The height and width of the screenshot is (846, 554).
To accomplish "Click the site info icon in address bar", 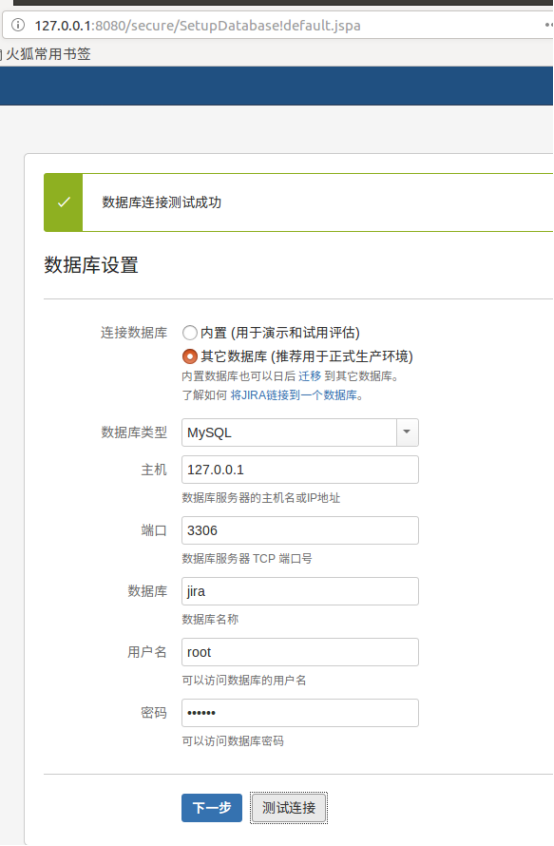I will pyautogui.click(x=18, y=25).
